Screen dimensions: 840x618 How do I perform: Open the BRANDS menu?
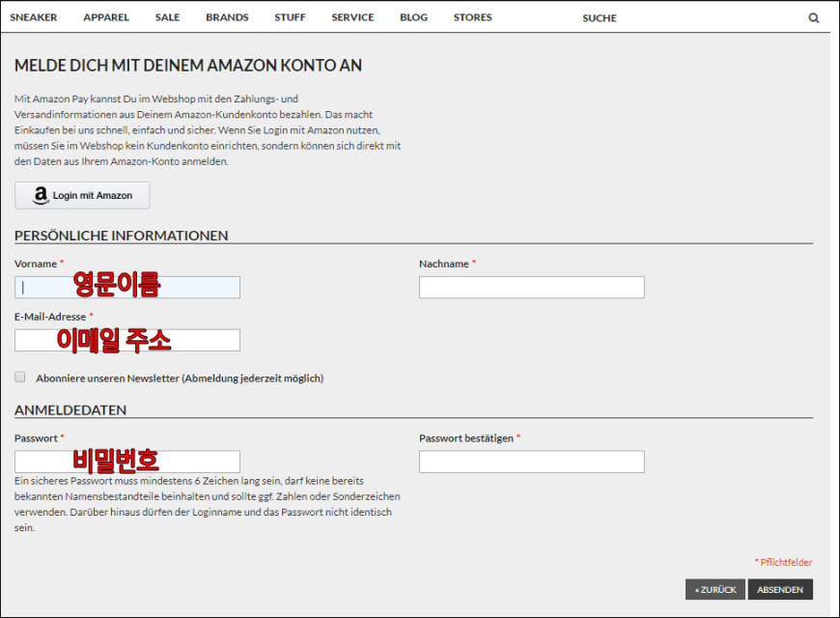(227, 17)
